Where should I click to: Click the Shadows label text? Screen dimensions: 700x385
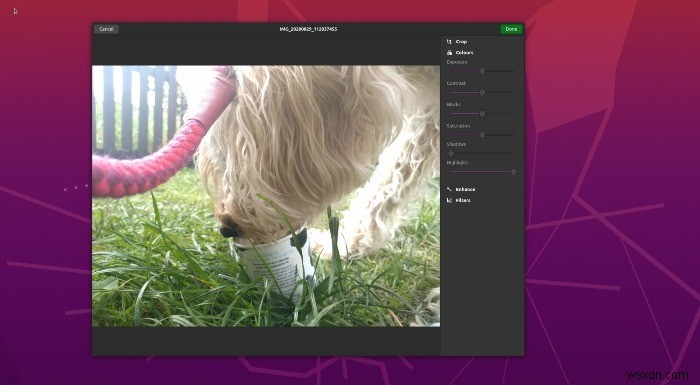pos(456,144)
